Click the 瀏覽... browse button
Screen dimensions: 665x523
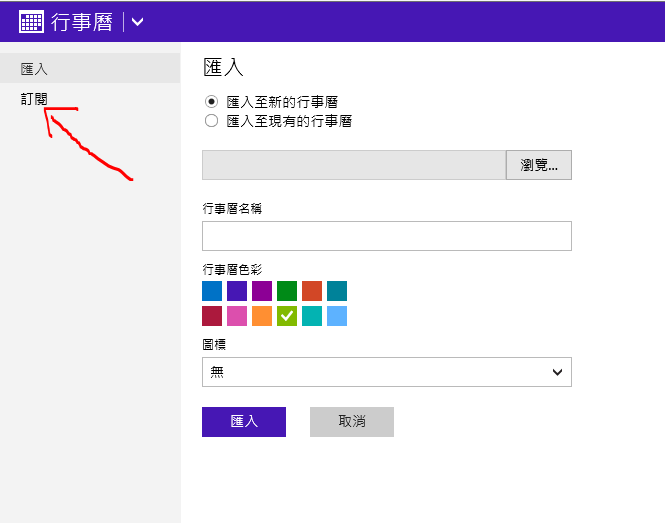[x=539, y=165]
